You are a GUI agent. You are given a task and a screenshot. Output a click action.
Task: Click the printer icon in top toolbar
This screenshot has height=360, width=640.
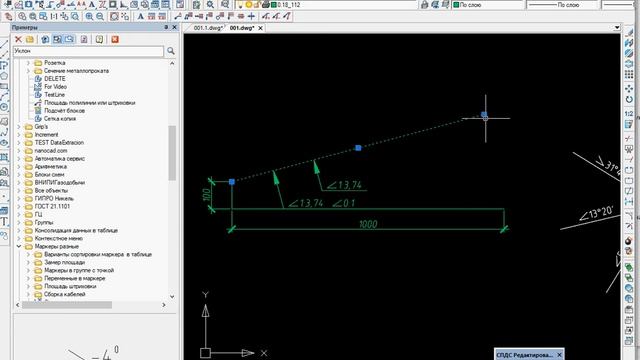[x=265, y=5]
